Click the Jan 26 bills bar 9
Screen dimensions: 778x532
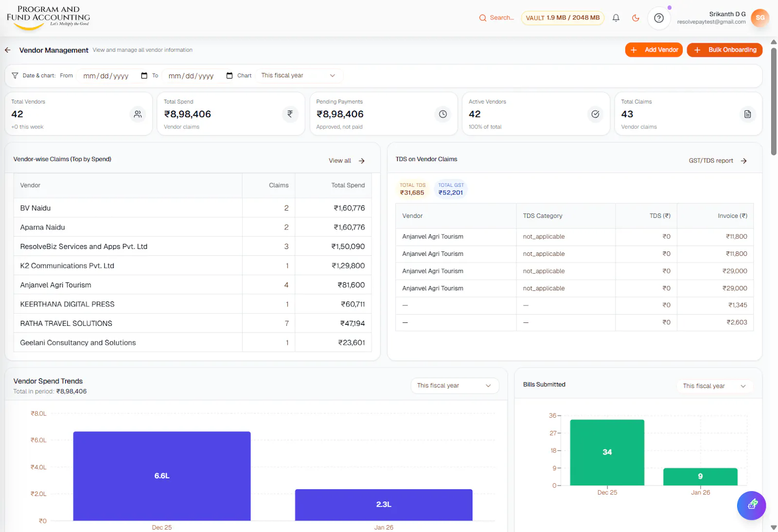coord(700,477)
